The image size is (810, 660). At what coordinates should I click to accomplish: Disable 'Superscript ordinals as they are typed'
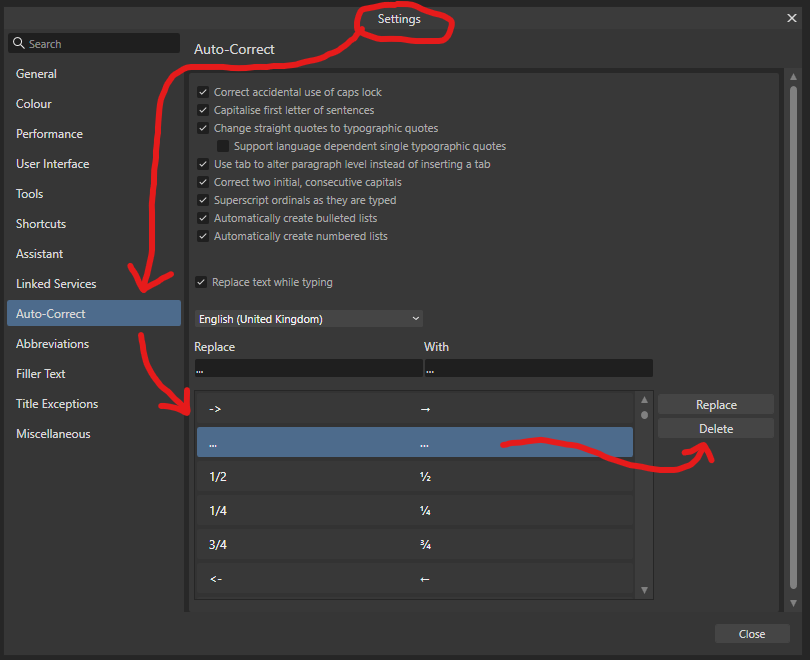pos(203,200)
